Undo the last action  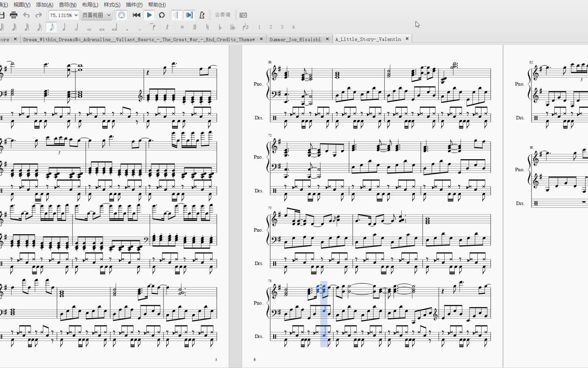click(x=26, y=15)
